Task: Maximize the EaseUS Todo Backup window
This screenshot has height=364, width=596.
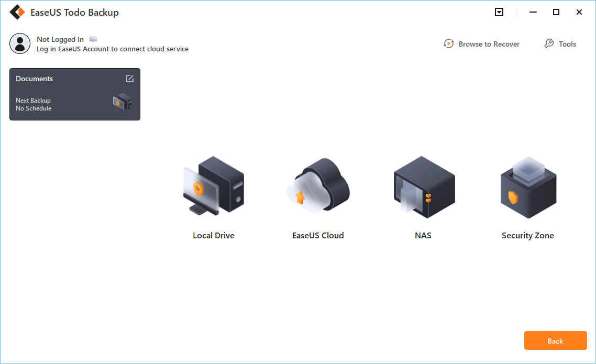Action: click(556, 12)
